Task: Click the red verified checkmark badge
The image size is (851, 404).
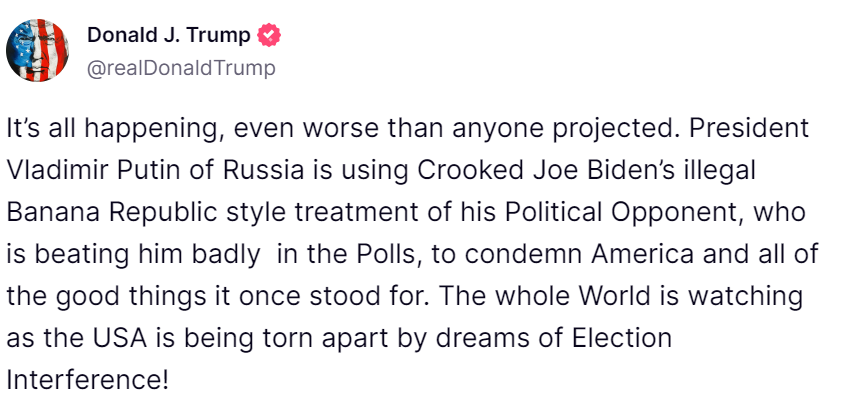Action: point(269,35)
